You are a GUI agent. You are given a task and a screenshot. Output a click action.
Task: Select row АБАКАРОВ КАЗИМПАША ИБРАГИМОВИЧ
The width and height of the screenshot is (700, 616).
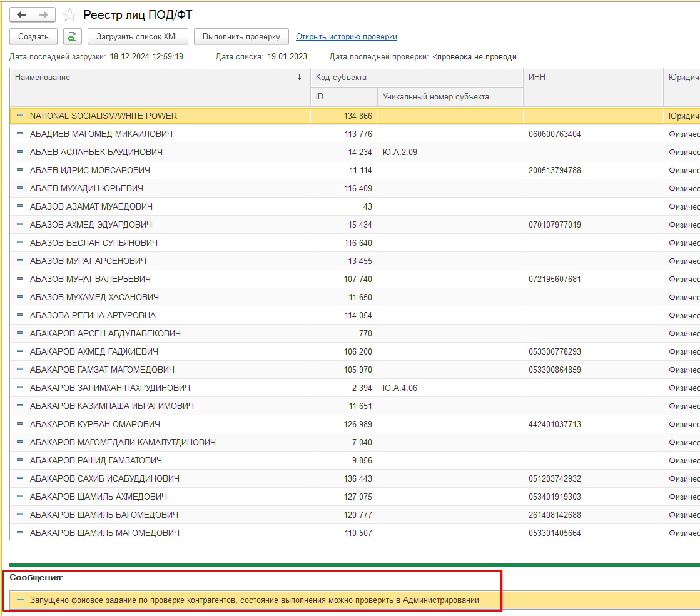tap(355, 406)
